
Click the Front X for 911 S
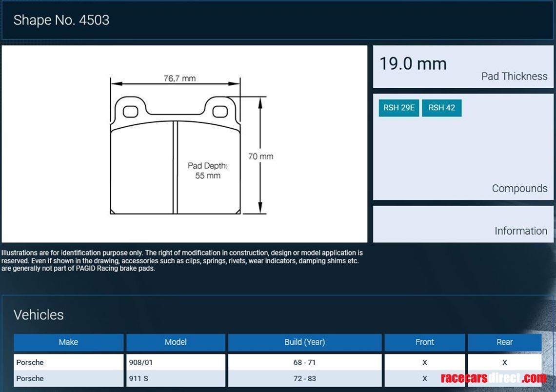tap(424, 378)
